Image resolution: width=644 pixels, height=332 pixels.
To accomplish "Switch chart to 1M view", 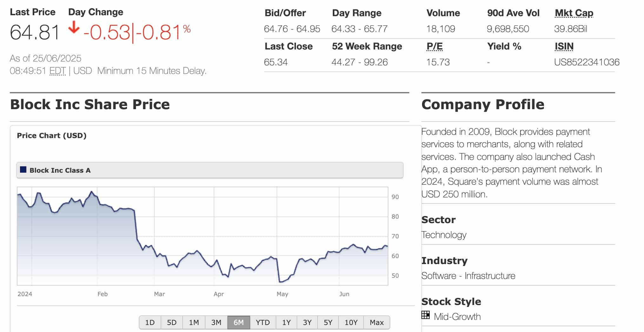I will point(194,322).
